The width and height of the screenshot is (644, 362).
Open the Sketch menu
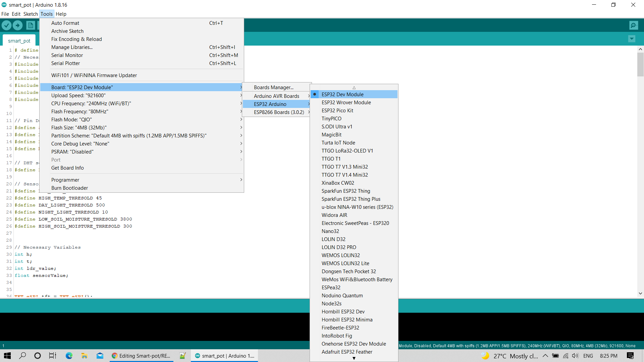tap(31, 14)
